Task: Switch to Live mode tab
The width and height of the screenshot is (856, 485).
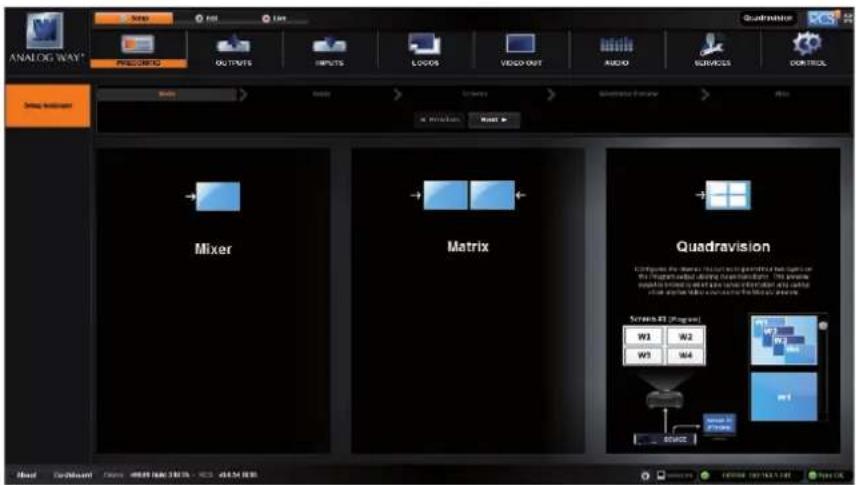Action: pyautogui.click(x=274, y=19)
